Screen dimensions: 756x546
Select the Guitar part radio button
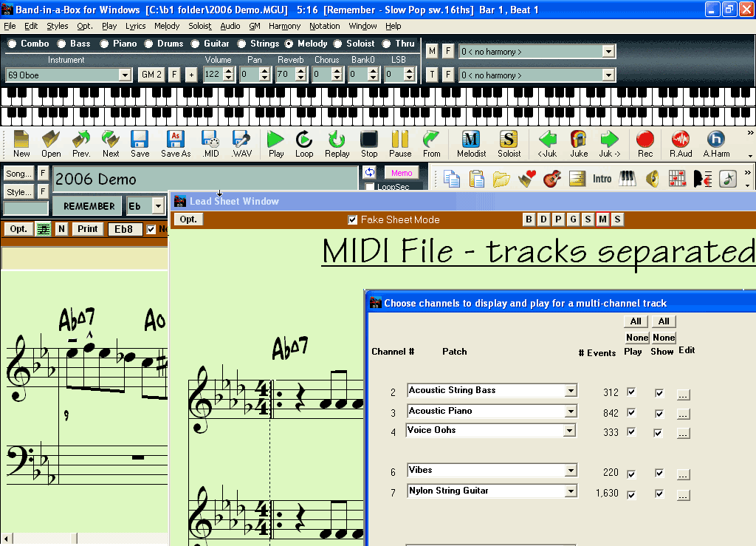coord(195,44)
